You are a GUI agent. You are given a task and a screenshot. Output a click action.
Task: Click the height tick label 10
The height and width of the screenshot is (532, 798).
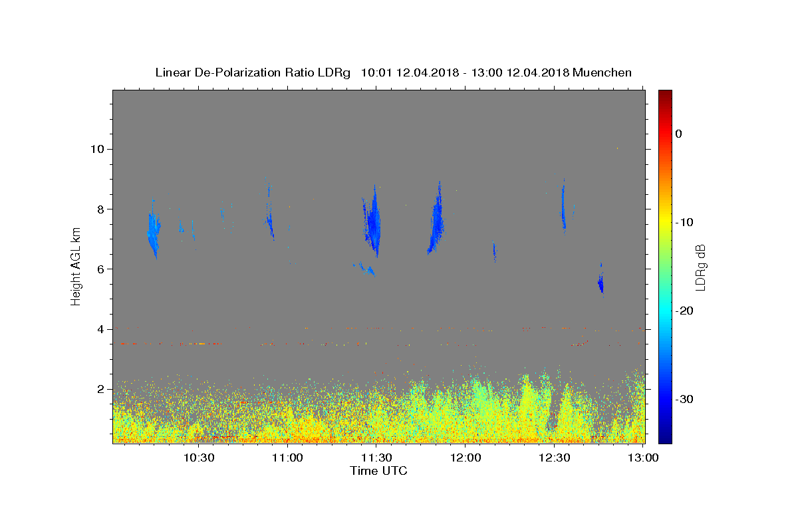tap(98, 149)
